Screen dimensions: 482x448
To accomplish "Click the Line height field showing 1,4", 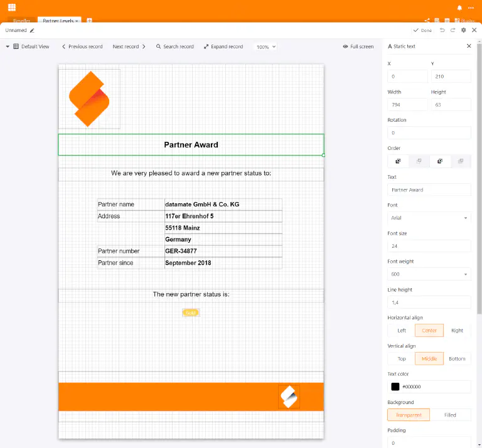I will coord(429,302).
